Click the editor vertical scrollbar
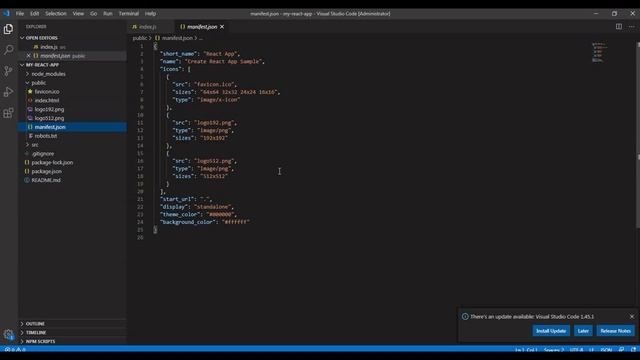 coord(638,135)
